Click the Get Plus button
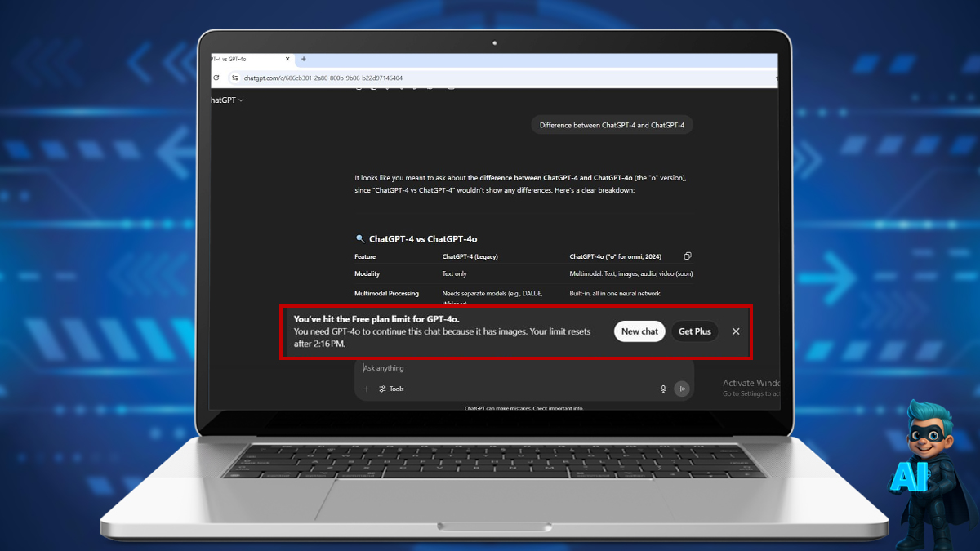This screenshot has width=980, height=551. 694,331
